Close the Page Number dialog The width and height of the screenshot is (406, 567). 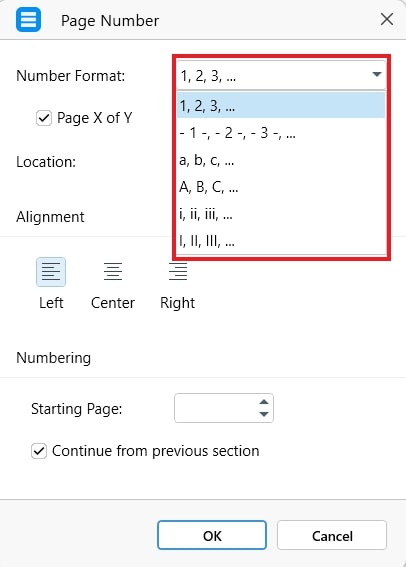click(387, 19)
